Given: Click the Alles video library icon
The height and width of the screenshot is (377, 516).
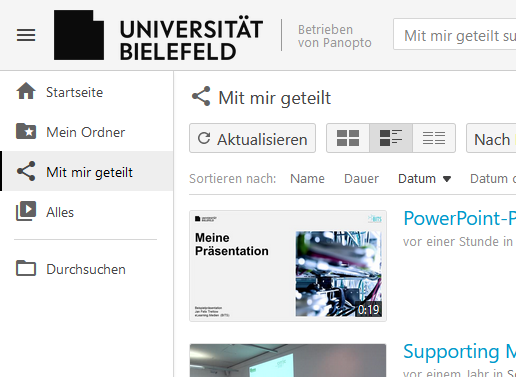Looking at the screenshot, I should pyautogui.click(x=26, y=211).
